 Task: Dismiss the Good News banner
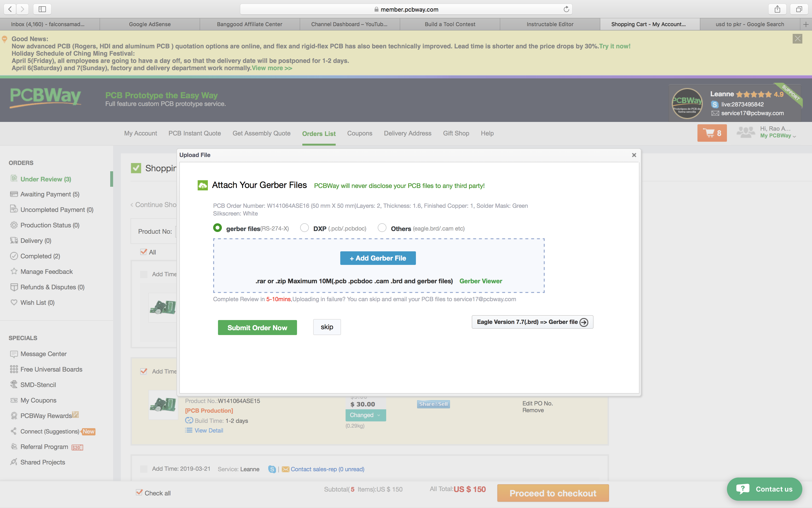797,39
